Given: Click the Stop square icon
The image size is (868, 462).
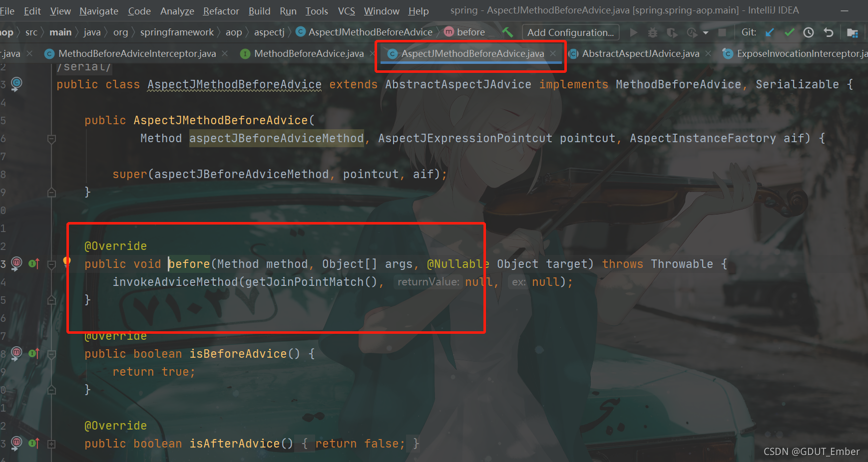Looking at the screenshot, I should click(722, 32).
